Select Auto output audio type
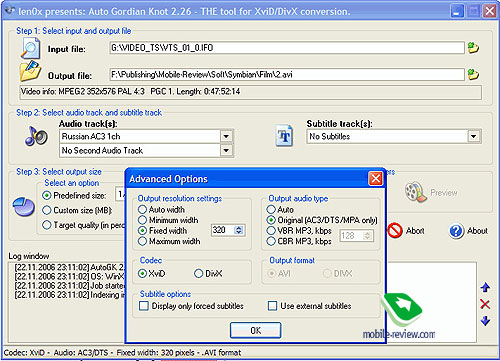The image size is (500, 361). click(x=271, y=209)
